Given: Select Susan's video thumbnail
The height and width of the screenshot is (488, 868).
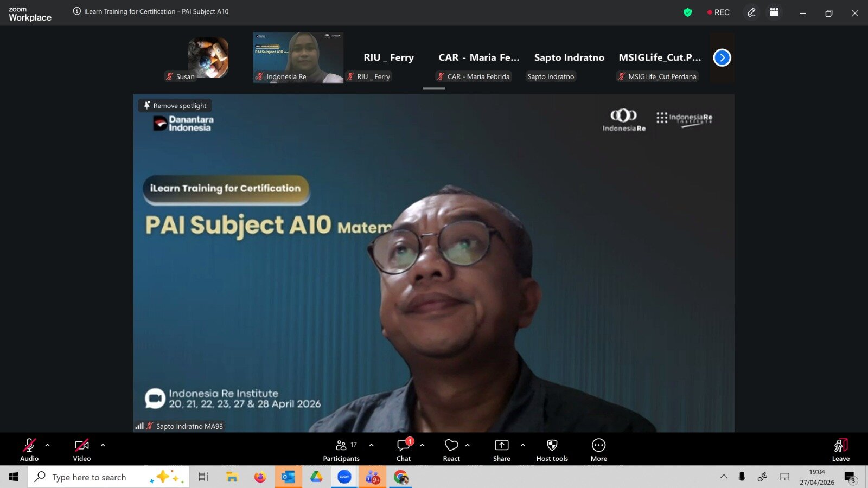Looking at the screenshot, I should (x=208, y=57).
